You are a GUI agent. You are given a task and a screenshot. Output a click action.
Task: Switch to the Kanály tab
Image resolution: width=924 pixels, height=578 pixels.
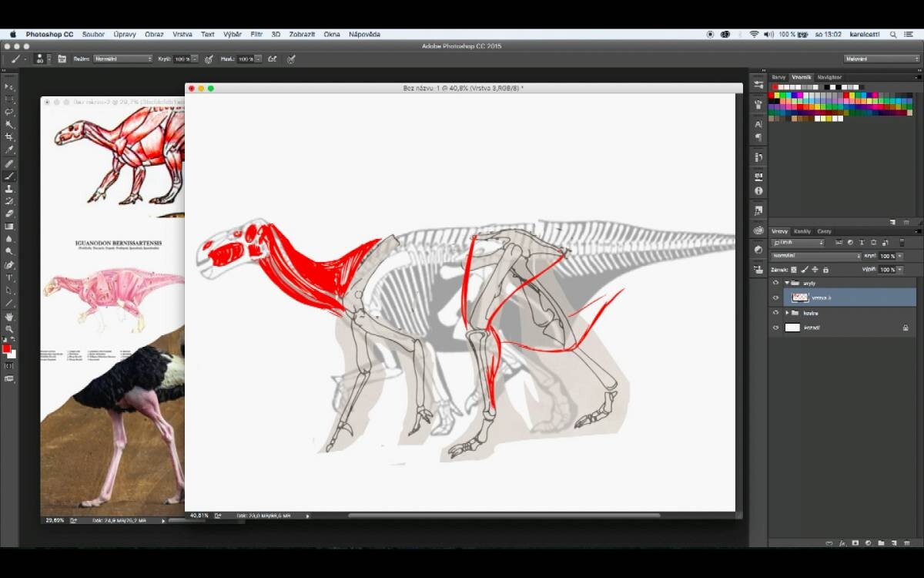(802, 231)
